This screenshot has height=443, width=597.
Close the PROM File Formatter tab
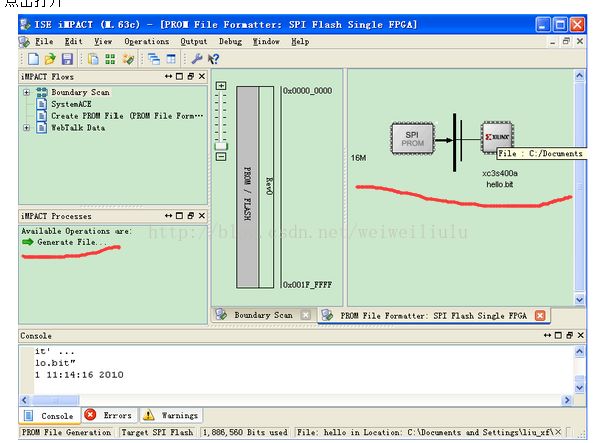(540, 316)
